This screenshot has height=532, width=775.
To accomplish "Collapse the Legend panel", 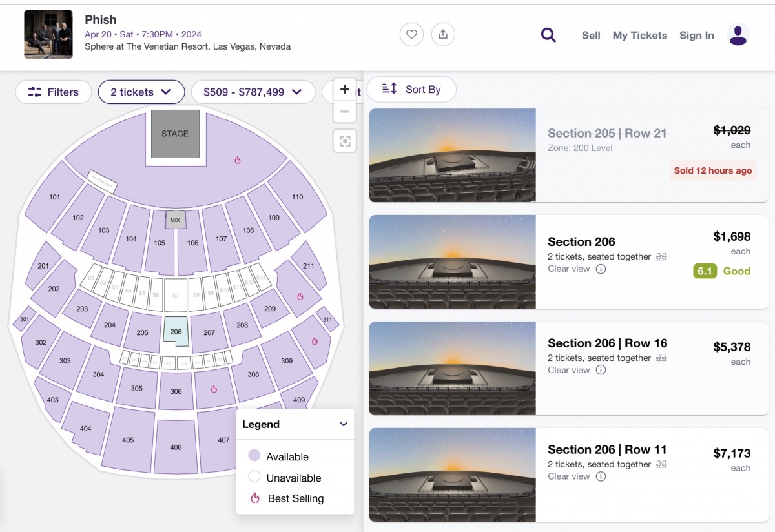I will click(x=343, y=424).
